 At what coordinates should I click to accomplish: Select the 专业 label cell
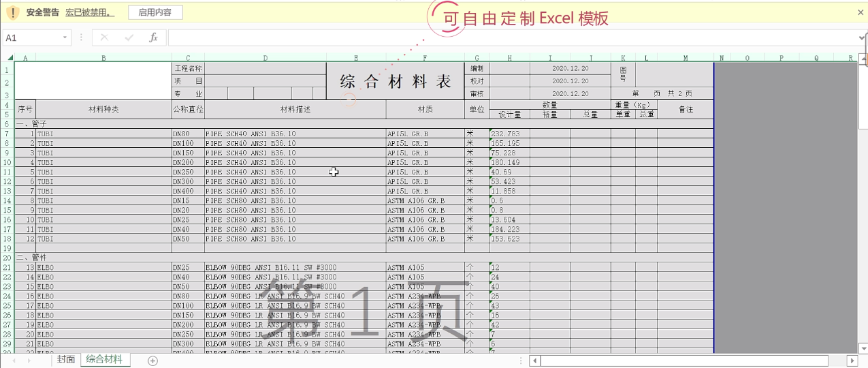188,93
